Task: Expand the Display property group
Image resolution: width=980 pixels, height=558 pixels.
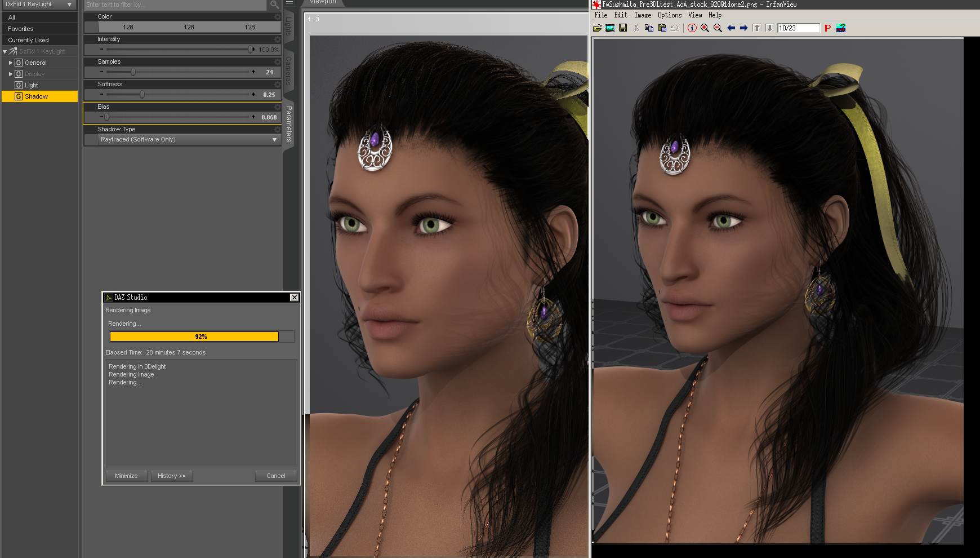Action: tap(10, 74)
